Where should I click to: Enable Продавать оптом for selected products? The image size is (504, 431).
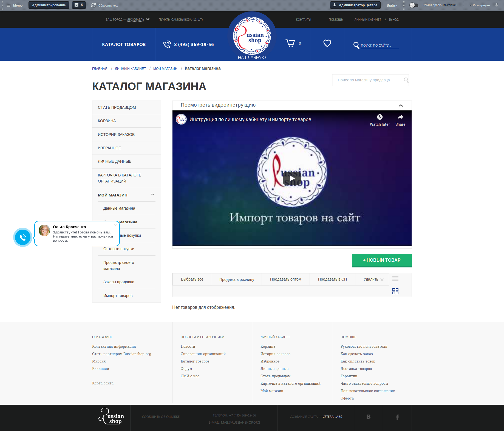point(285,279)
